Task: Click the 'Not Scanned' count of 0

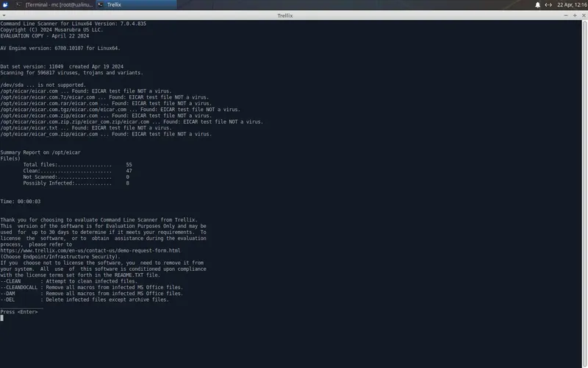Action: tap(127, 177)
